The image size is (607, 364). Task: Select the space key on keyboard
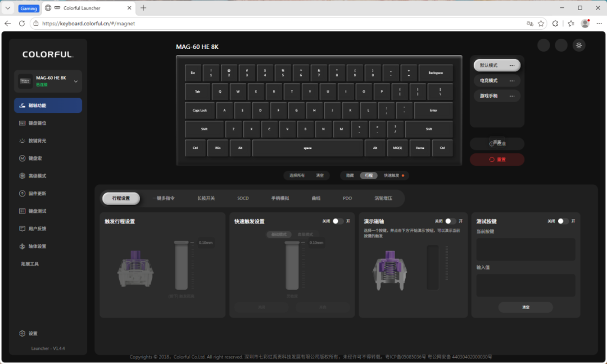click(x=307, y=148)
